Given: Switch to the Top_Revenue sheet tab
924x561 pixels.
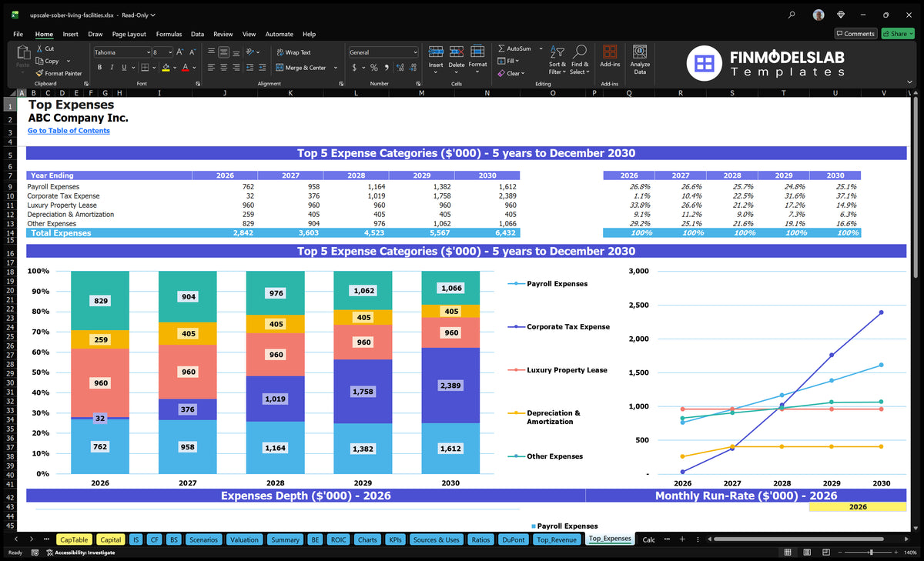Looking at the screenshot, I should pos(557,539).
